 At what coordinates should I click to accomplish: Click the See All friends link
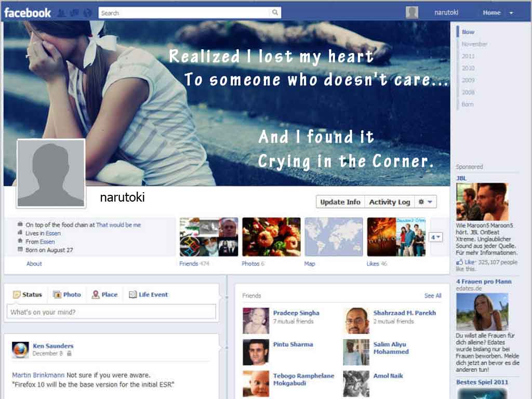(432, 296)
